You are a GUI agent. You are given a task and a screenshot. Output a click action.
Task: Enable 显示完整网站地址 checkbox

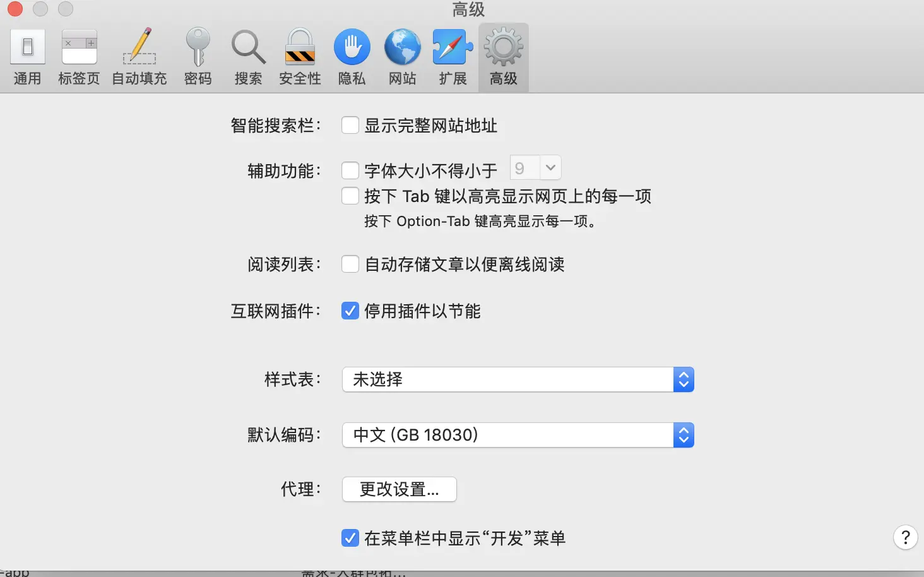pyautogui.click(x=350, y=125)
